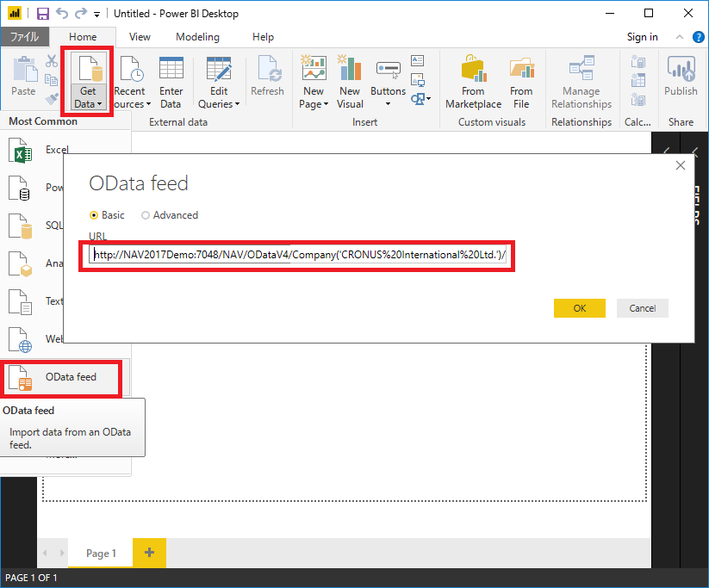Open the ファイル (File) tab

point(24,37)
